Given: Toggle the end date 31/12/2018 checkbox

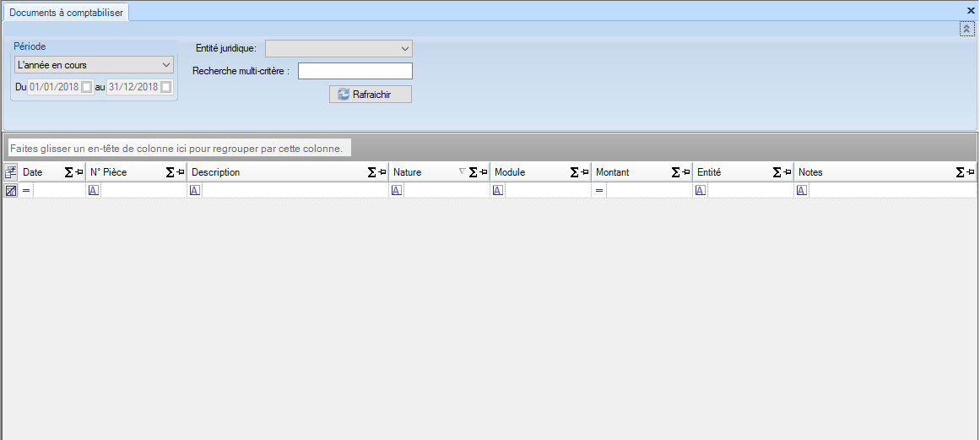Looking at the screenshot, I should point(166,87).
